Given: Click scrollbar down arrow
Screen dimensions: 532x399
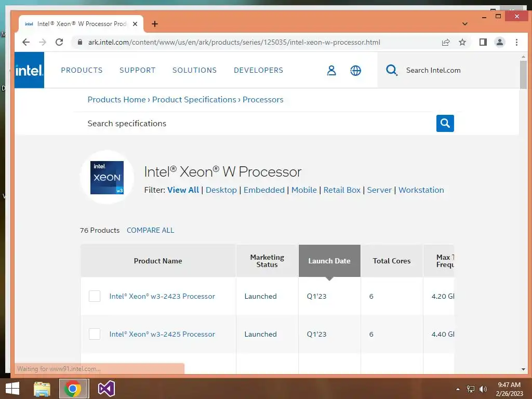Looking at the screenshot, I should coord(523,369).
